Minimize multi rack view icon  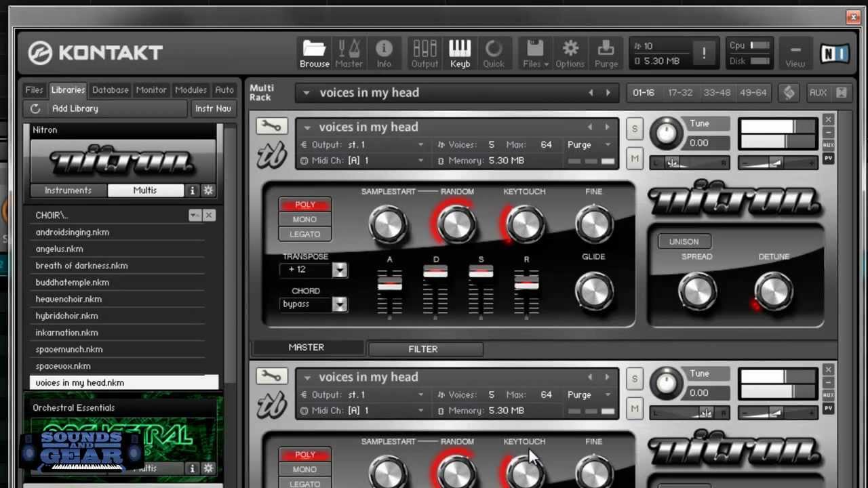842,93
